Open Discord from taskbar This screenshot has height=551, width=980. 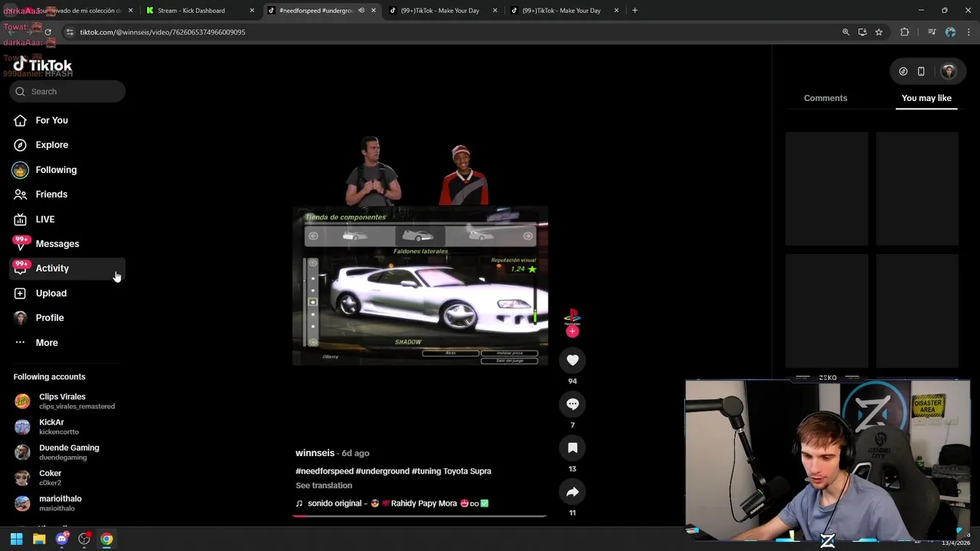62,540
